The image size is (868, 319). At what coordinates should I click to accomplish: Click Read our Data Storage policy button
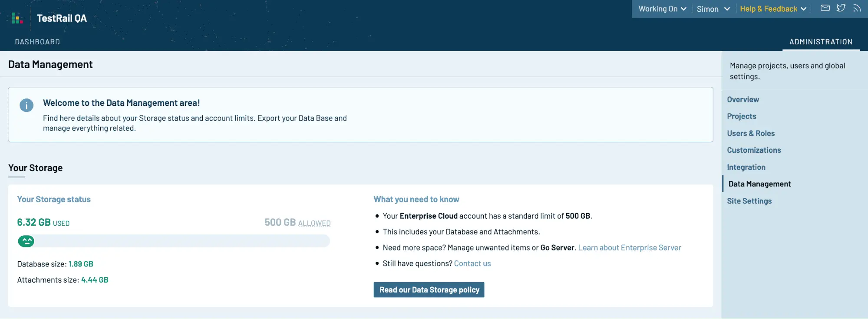tap(429, 290)
